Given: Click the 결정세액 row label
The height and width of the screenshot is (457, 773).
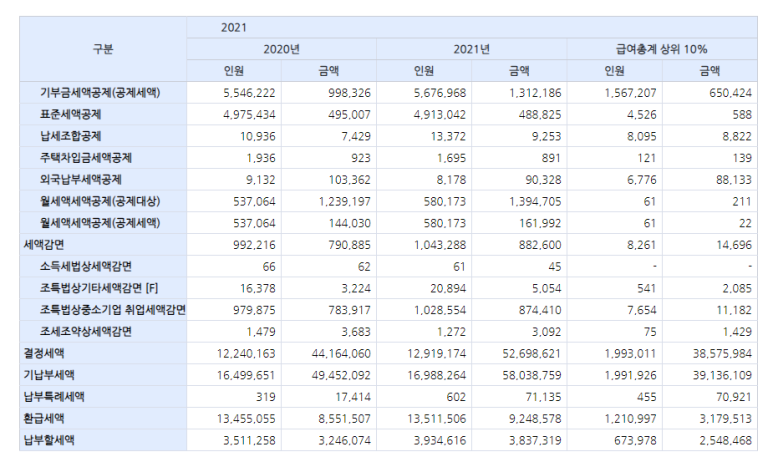Looking at the screenshot, I should (44, 353).
